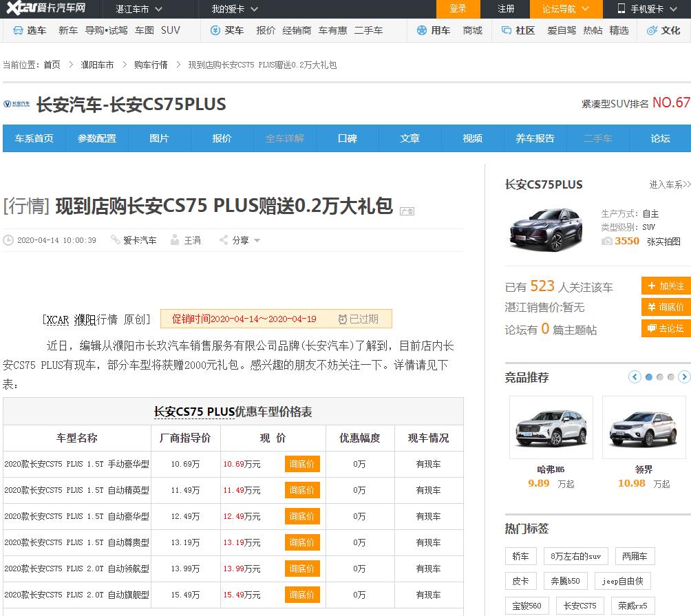This screenshot has width=691, height=616.
Task: Open the 参数配置 tab
Action: tap(97, 138)
